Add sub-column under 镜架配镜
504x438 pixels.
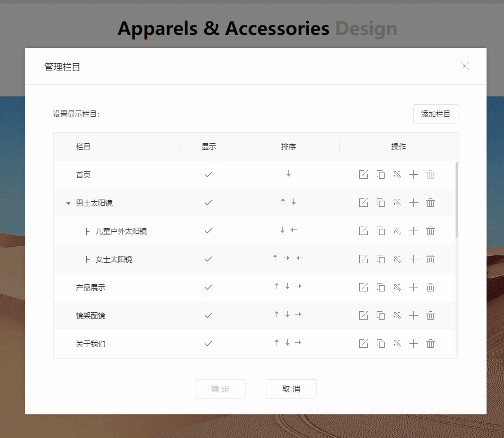[414, 315]
